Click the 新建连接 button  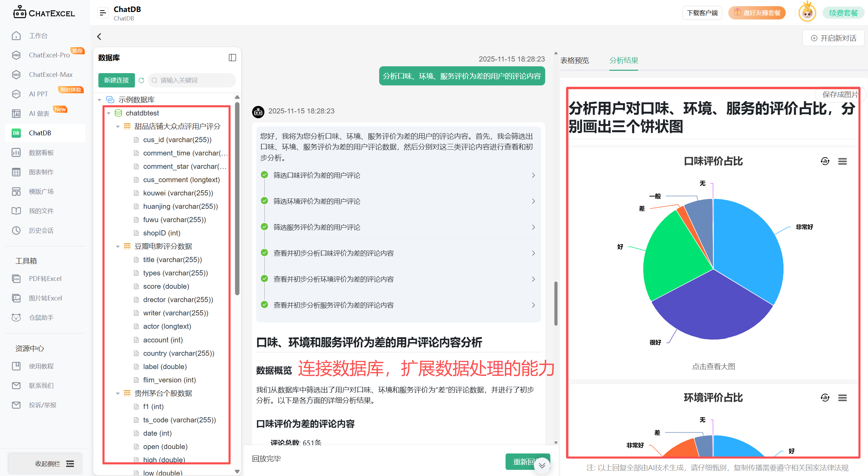tap(116, 80)
